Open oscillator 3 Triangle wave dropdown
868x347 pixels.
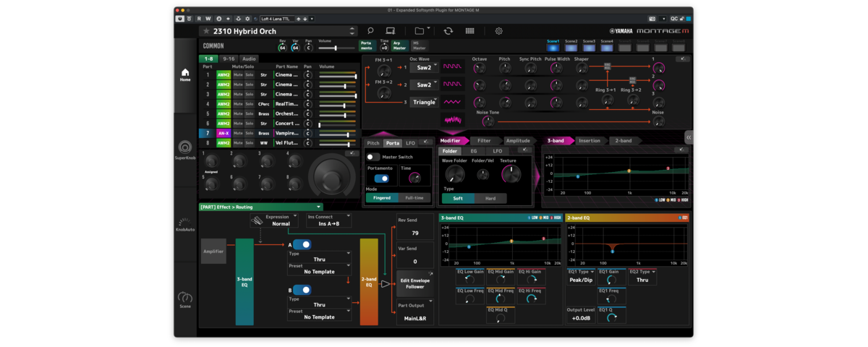point(425,103)
